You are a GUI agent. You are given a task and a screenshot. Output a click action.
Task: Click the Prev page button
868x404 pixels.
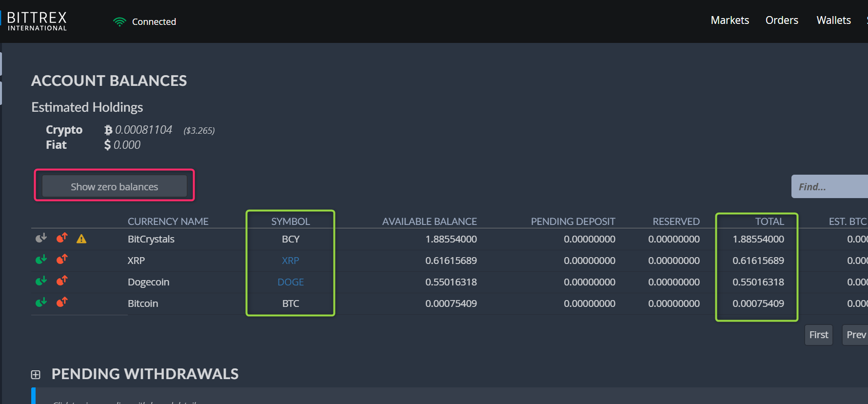[x=856, y=335]
